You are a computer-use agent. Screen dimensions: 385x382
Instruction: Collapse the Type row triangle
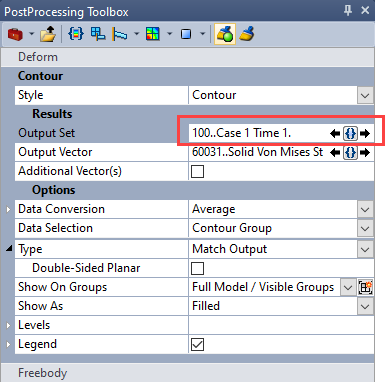tap(9, 248)
